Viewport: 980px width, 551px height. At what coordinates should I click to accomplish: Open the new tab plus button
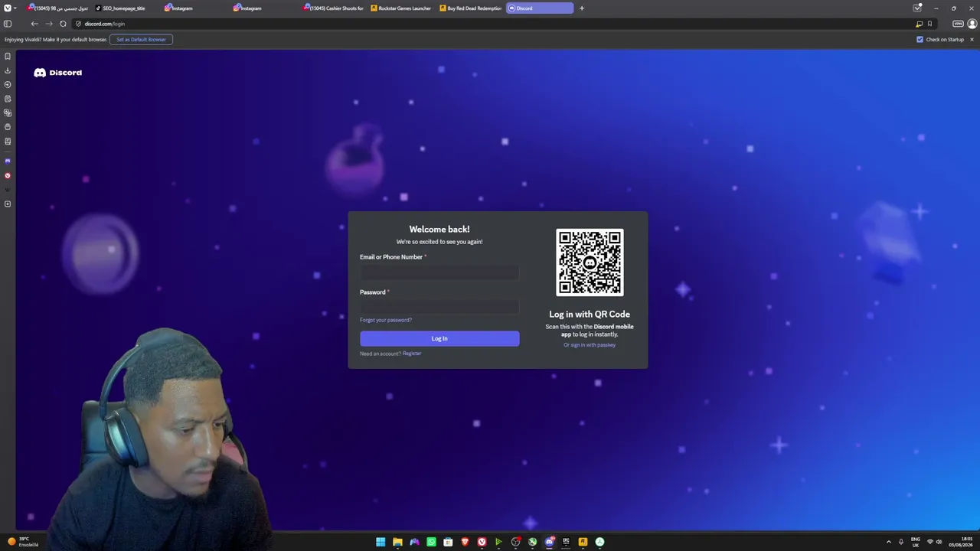[582, 8]
